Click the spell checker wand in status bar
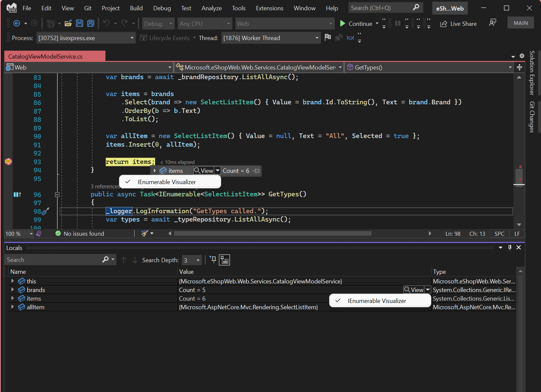This screenshot has width=541, height=392. [x=145, y=233]
